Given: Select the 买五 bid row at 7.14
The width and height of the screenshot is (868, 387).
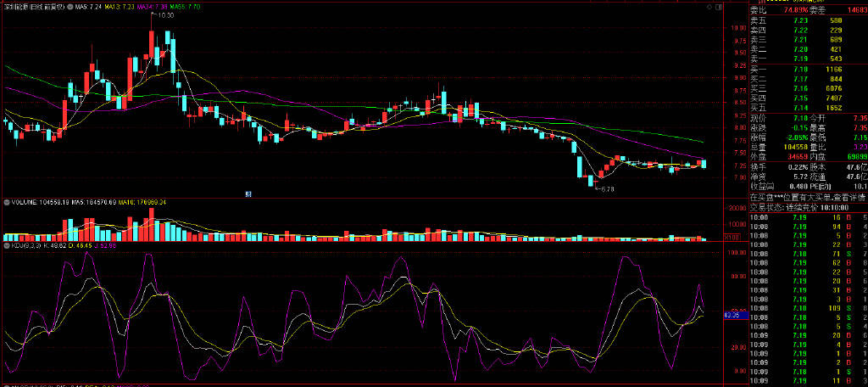Looking at the screenshot, I should pos(808,108).
